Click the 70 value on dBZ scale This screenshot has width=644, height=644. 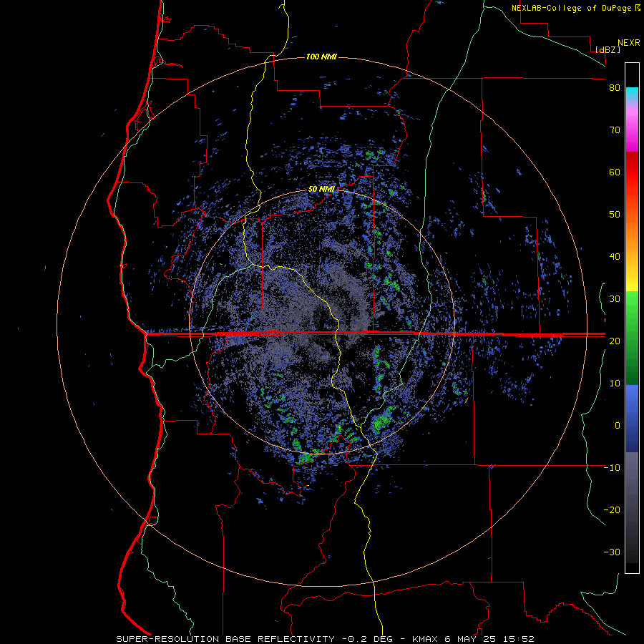615,130
